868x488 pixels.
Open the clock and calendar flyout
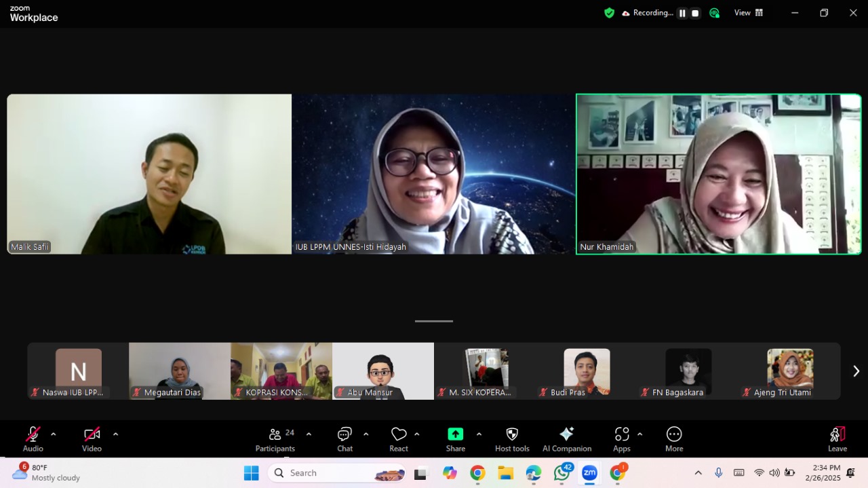[823, 473]
